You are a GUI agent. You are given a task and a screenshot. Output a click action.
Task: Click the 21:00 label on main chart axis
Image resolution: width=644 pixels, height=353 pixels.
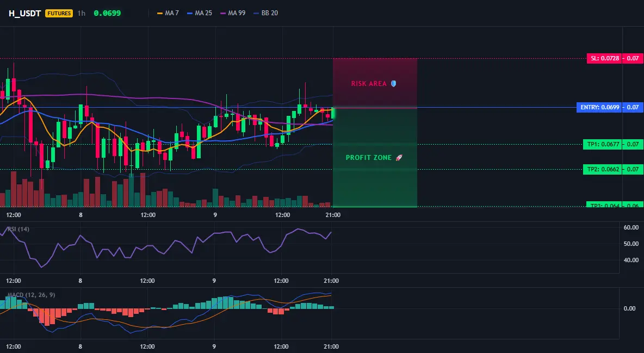[x=333, y=215]
